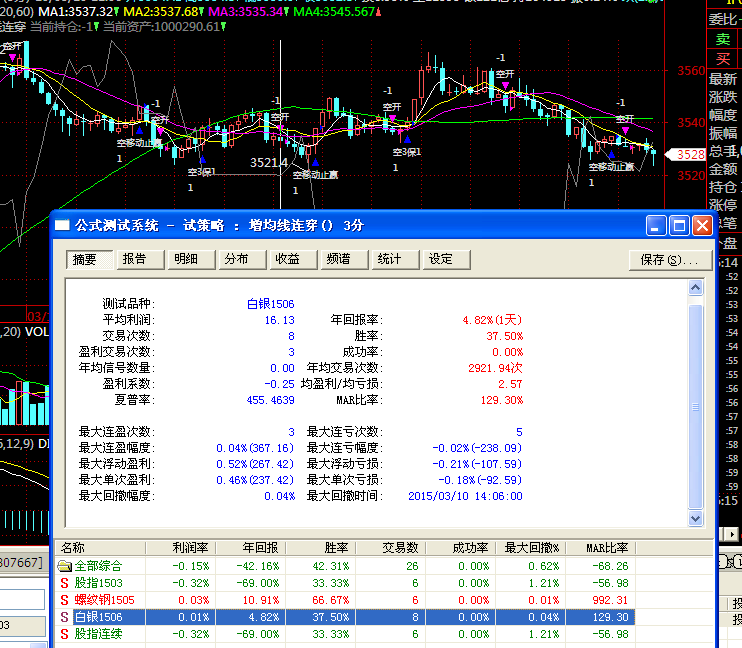Click the 空移动止赢 marker near 3528 price
Viewport: 742px width, 648px height.
pyautogui.click(x=611, y=167)
